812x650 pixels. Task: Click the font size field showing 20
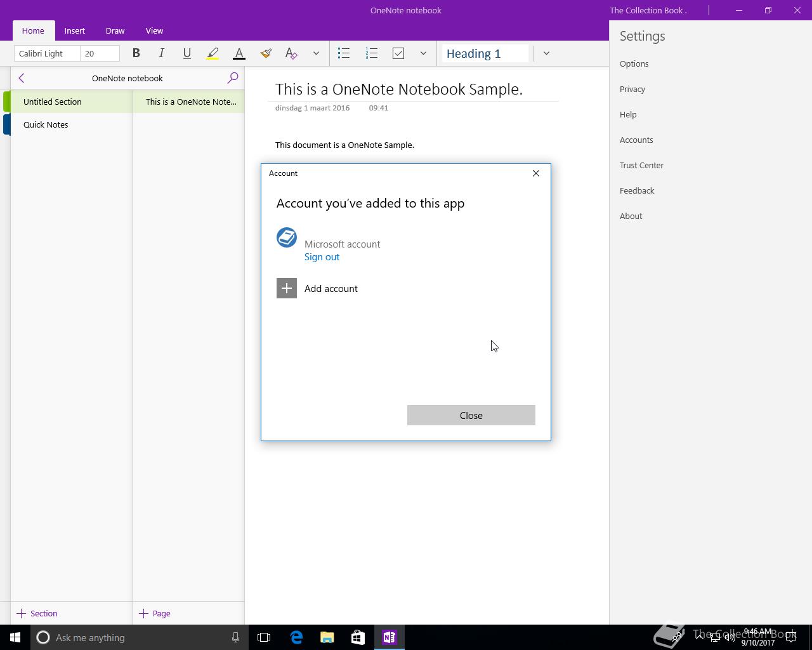(100, 53)
